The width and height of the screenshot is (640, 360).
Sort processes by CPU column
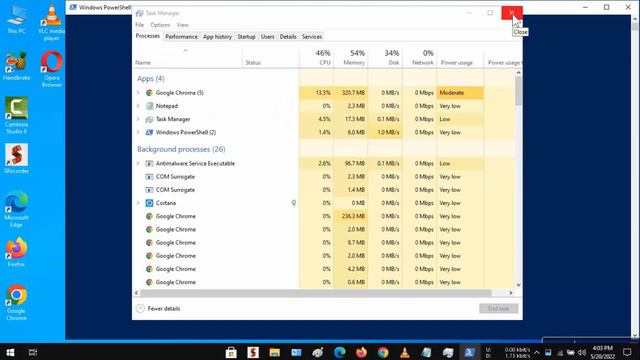316,57
